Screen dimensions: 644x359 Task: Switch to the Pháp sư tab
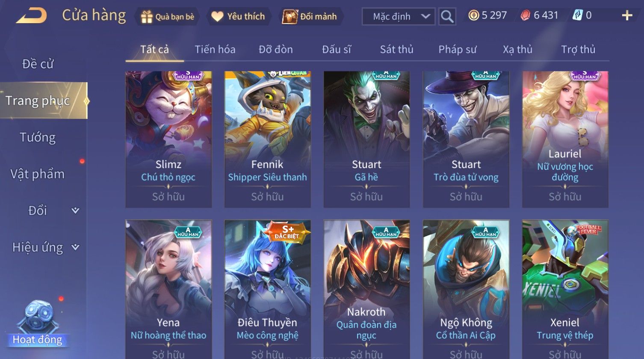point(457,50)
